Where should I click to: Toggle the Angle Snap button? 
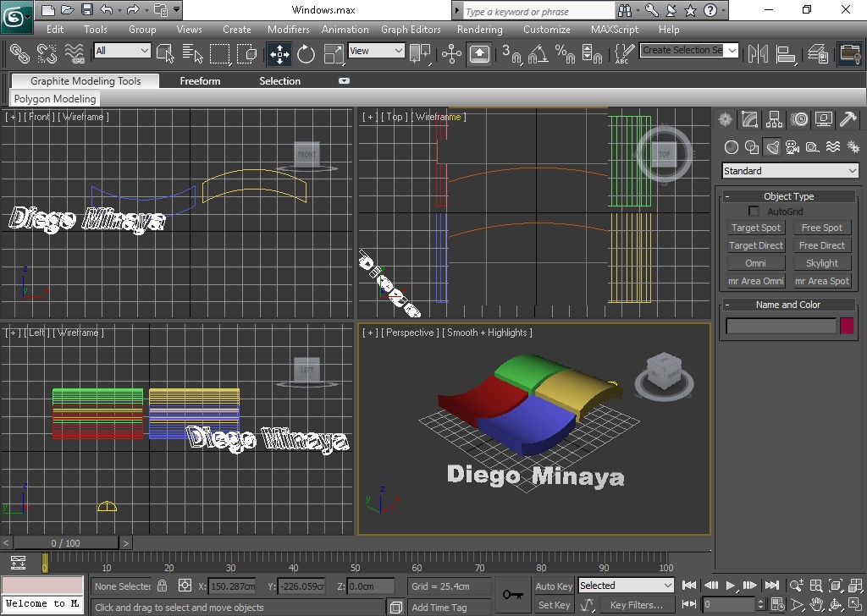coord(538,53)
